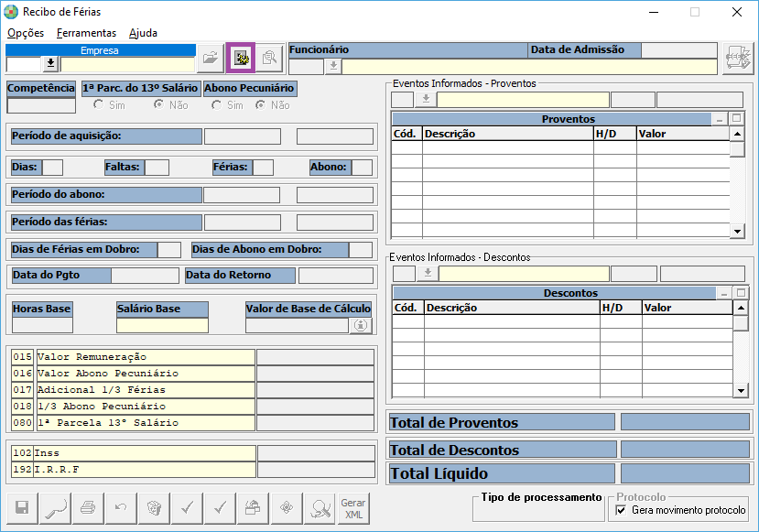Click the undo arrow icon
This screenshot has width=759, height=532.
(121, 508)
